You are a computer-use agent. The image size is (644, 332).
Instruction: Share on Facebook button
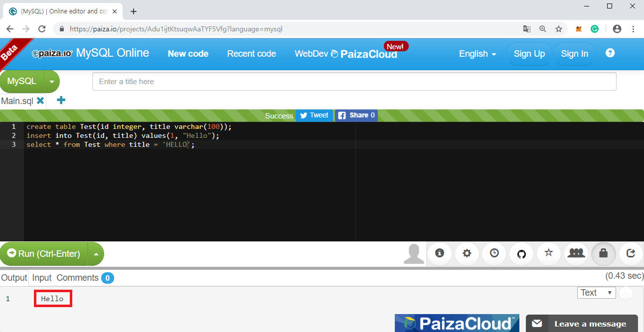tap(356, 115)
